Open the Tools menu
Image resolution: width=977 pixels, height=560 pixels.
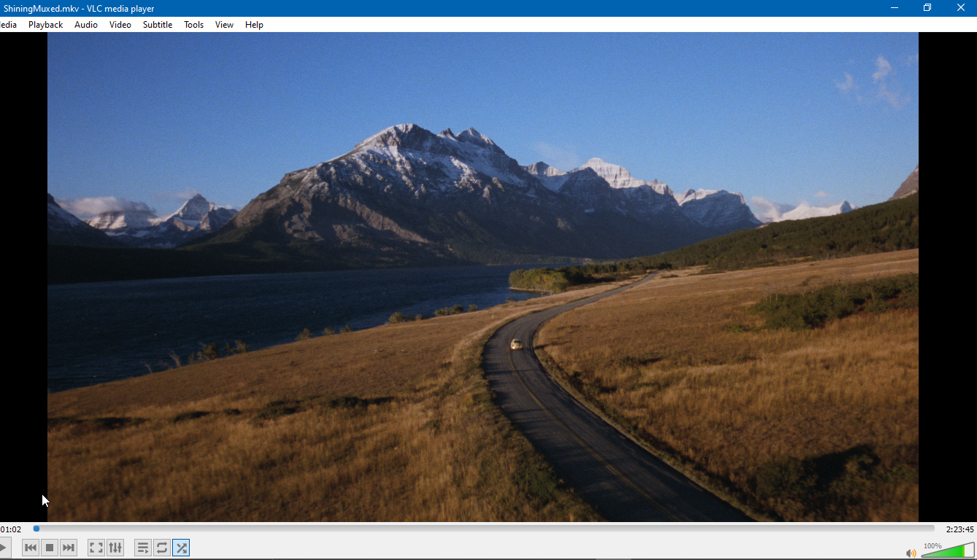coord(194,25)
